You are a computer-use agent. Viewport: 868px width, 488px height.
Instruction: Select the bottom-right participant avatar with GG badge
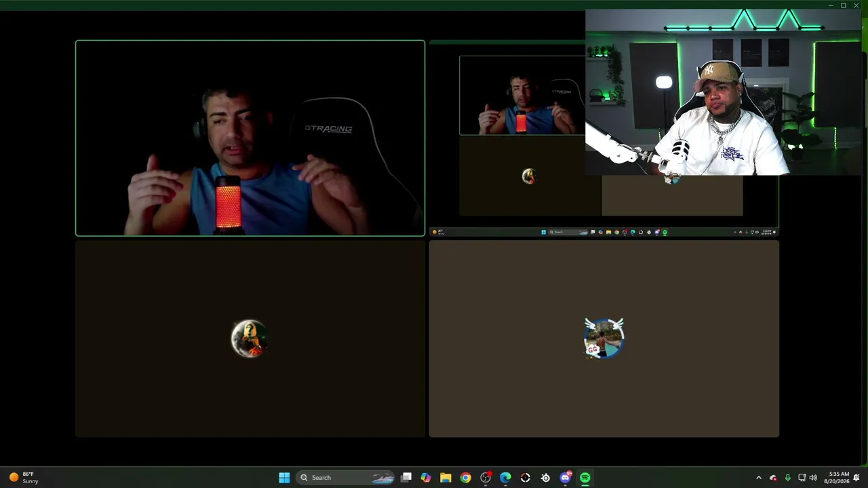coord(604,339)
